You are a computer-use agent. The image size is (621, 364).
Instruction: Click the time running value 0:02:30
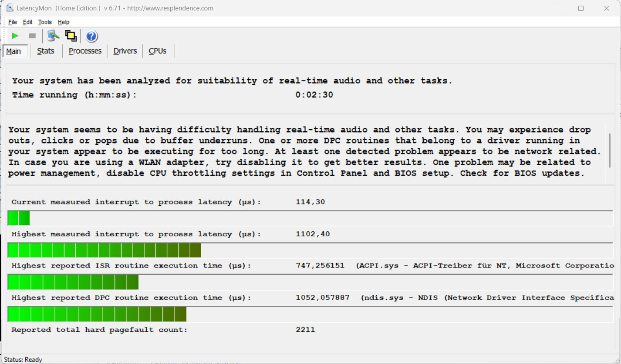(x=314, y=95)
